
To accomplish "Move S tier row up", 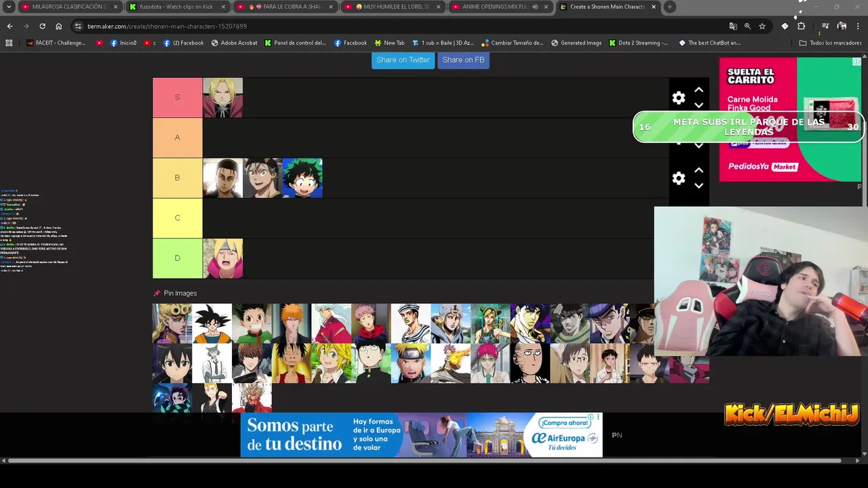I will pos(699,90).
